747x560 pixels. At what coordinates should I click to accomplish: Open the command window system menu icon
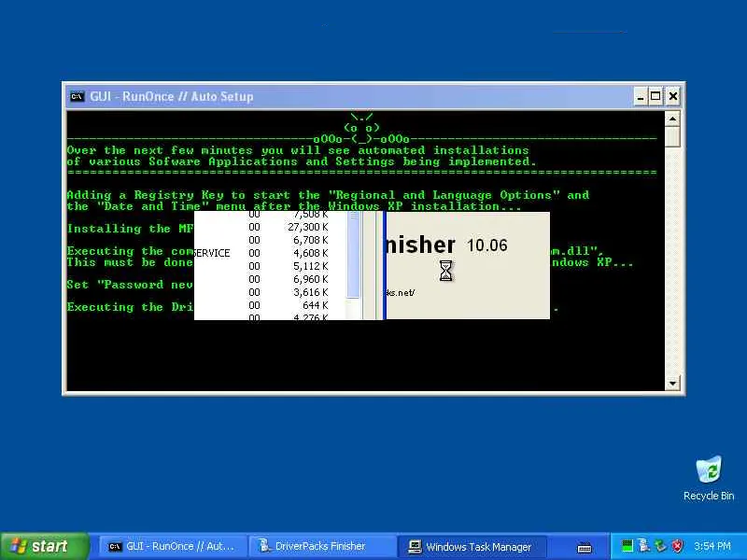[x=77, y=97]
